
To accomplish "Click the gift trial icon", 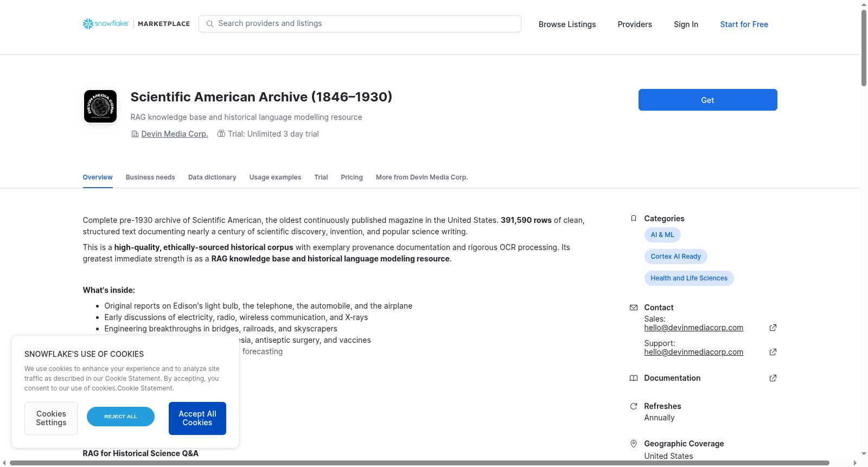I will [221, 133].
